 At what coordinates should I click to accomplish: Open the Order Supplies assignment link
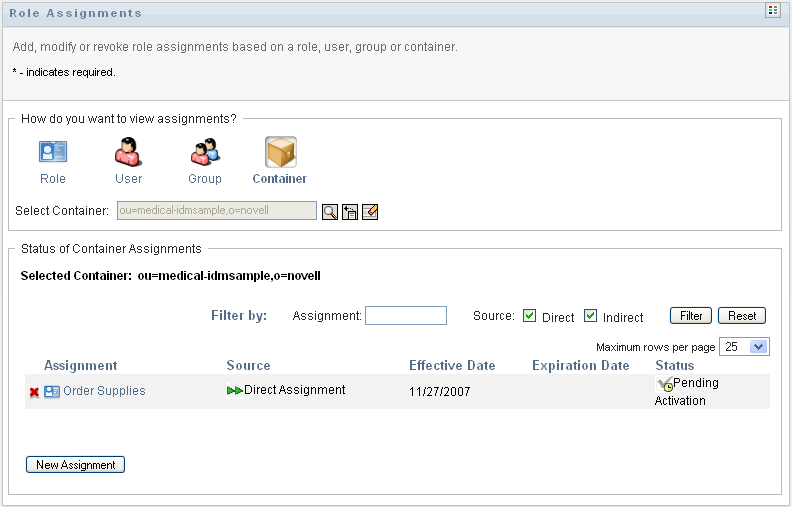point(104,391)
